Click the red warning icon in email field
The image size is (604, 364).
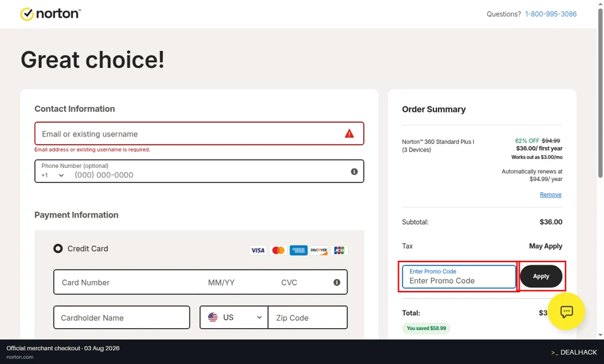point(349,133)
